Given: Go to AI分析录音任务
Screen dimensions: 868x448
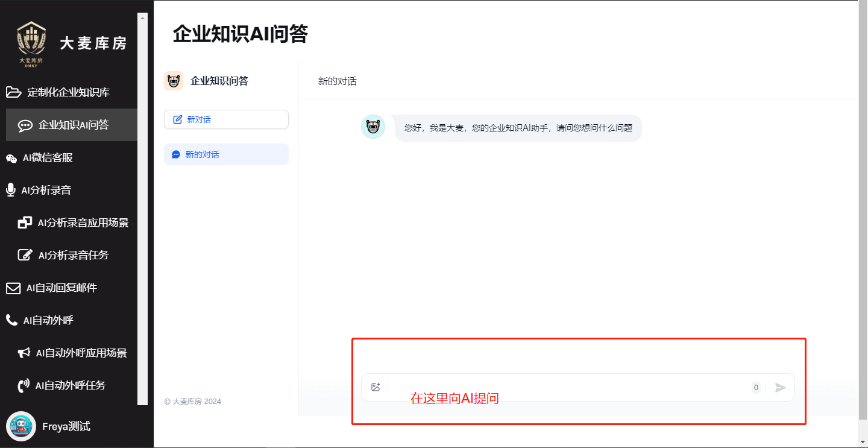Looking at the screenshot, I should click(72, 255).
